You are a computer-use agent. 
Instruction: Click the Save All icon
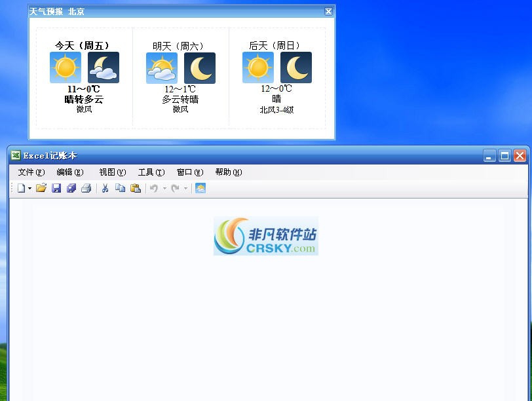[x=72, y=188]
